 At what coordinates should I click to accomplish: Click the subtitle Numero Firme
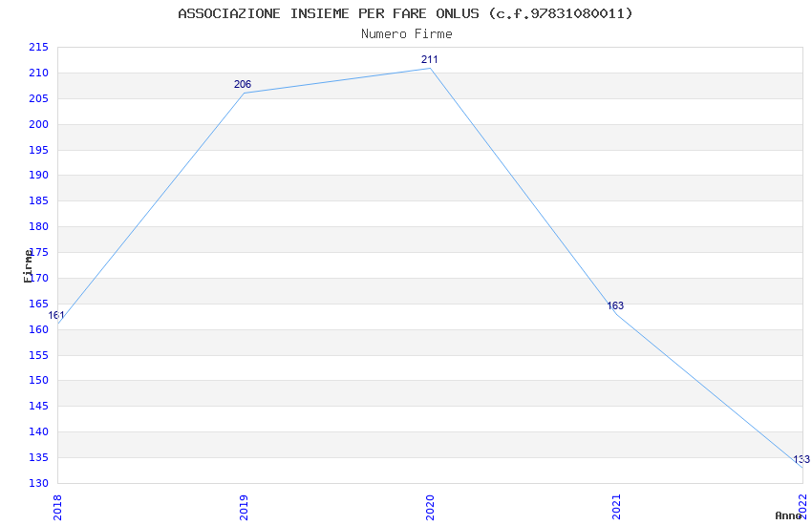[407, 34]
